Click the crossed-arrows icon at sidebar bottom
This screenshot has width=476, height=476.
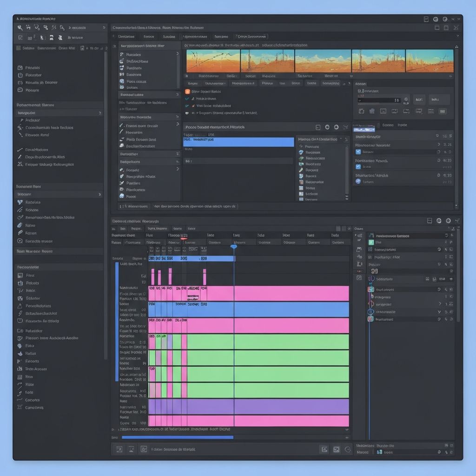point(20,407)
